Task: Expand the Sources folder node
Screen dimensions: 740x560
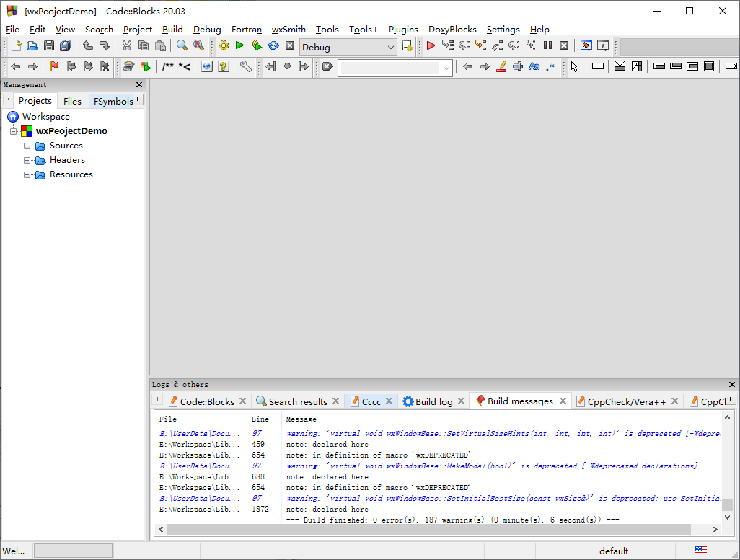Action: click(27, 146)
